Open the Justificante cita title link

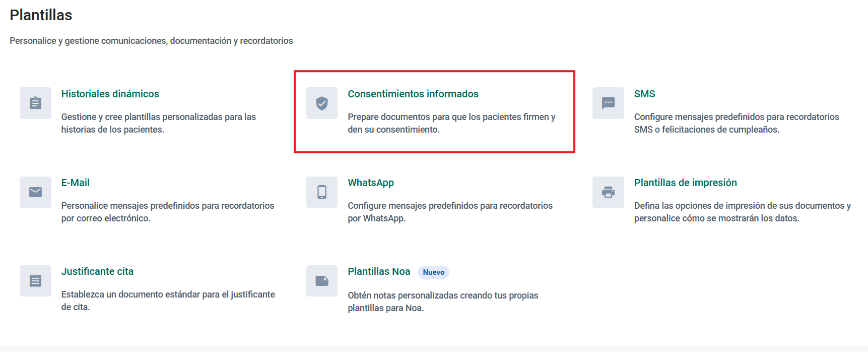[97, 271]
